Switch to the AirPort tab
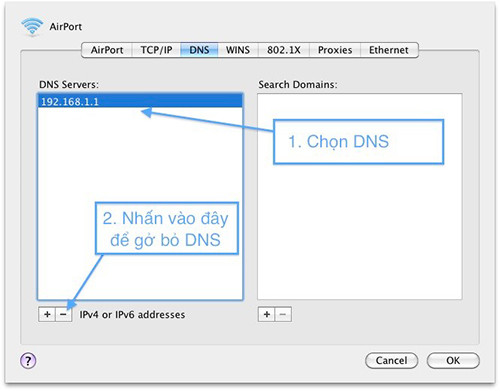Image resolution: width=500 pixels, height=391 pixels. [x=107, y=50]
